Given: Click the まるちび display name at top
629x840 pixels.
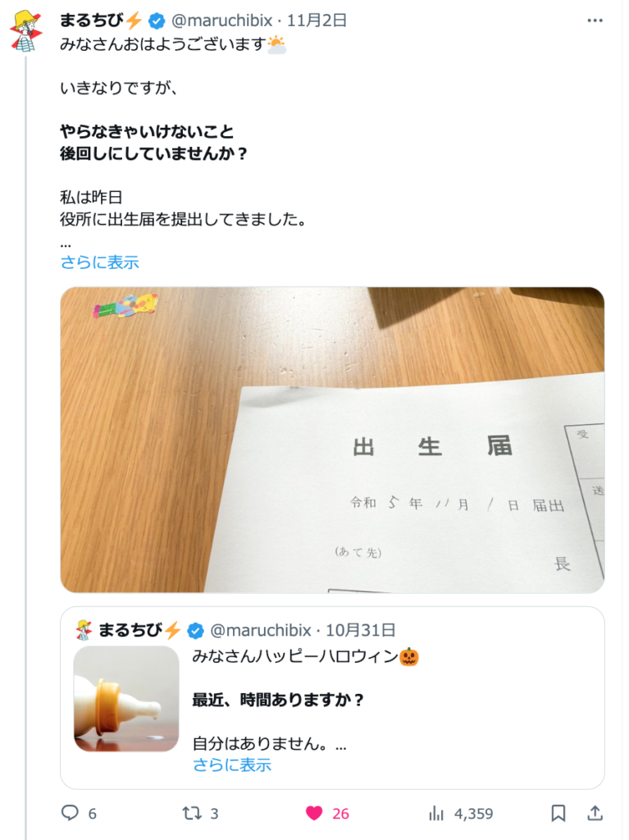Looking at the screenshot, I should (92, 21).
